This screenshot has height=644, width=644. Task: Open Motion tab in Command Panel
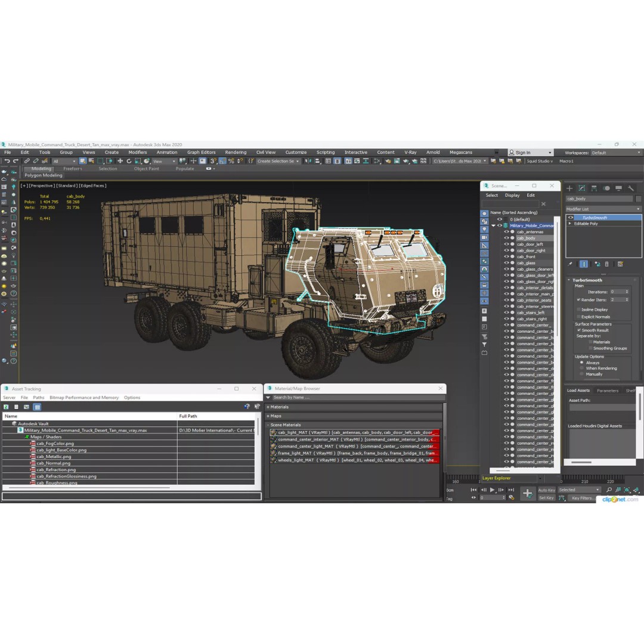[606, 188]
